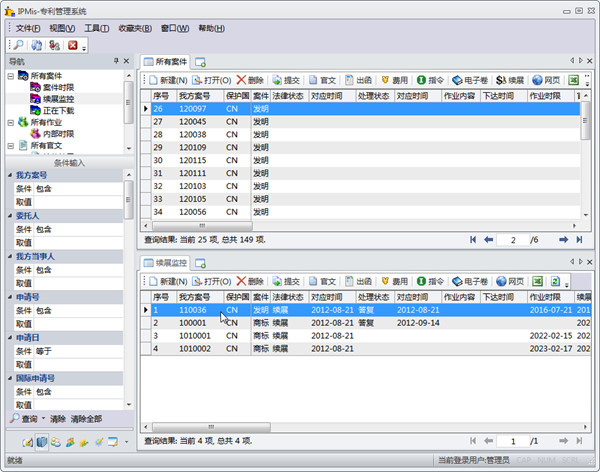Screen dimensions: 600x472
Task: Click 费用 in the 所有案件 toolbar
Action: click(x=395, y=80)
